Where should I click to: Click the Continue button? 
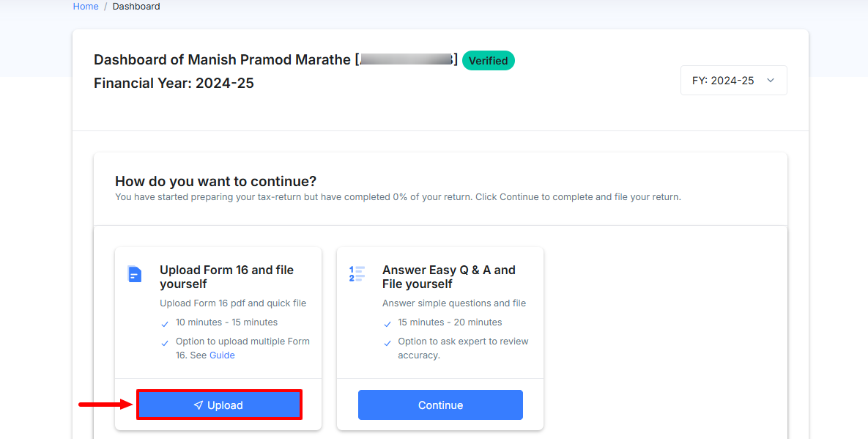point(440,405)
